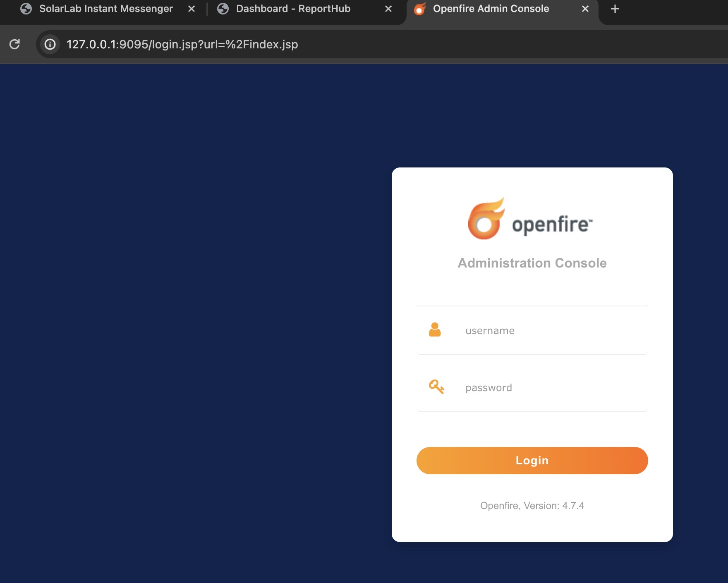Click the username input field
The height and width of the screenshot is (583, 728).
point(532,330)
